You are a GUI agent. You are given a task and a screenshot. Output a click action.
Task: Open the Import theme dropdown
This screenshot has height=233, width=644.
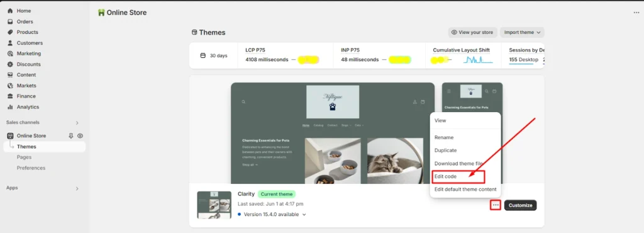[522, 33]
